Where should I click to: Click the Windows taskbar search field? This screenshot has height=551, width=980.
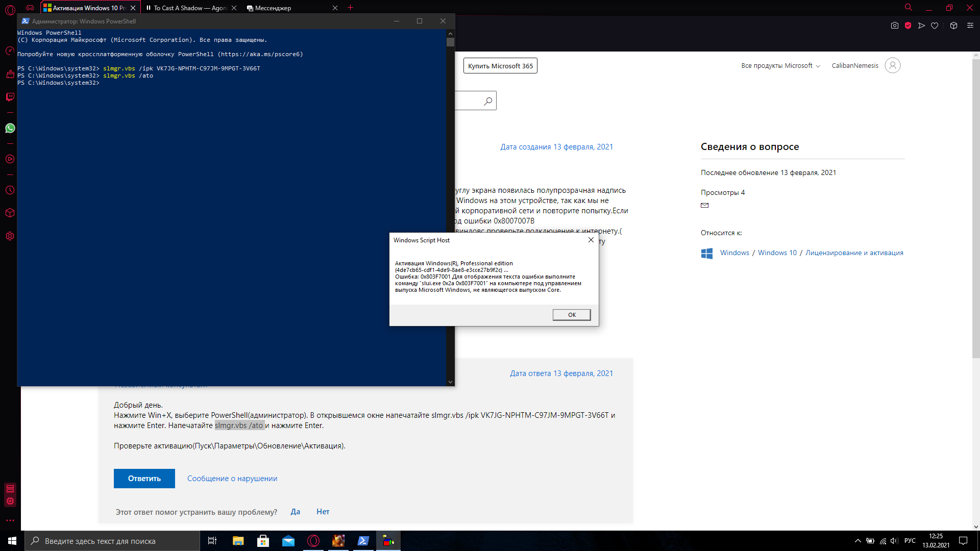tap(112, 541)
